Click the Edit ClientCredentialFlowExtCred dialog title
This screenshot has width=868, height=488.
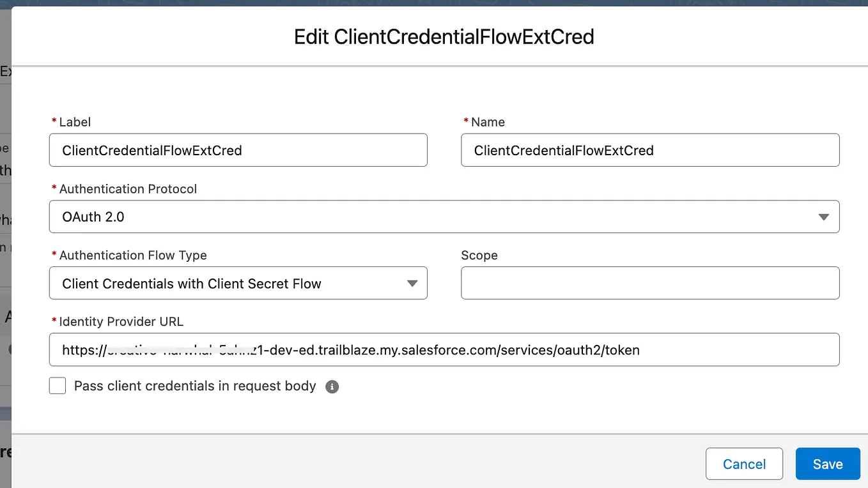(x=444, y=37)
